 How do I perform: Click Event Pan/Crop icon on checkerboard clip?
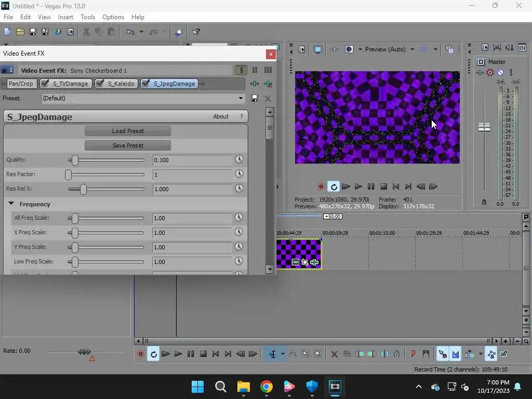[x=304, y=262]
